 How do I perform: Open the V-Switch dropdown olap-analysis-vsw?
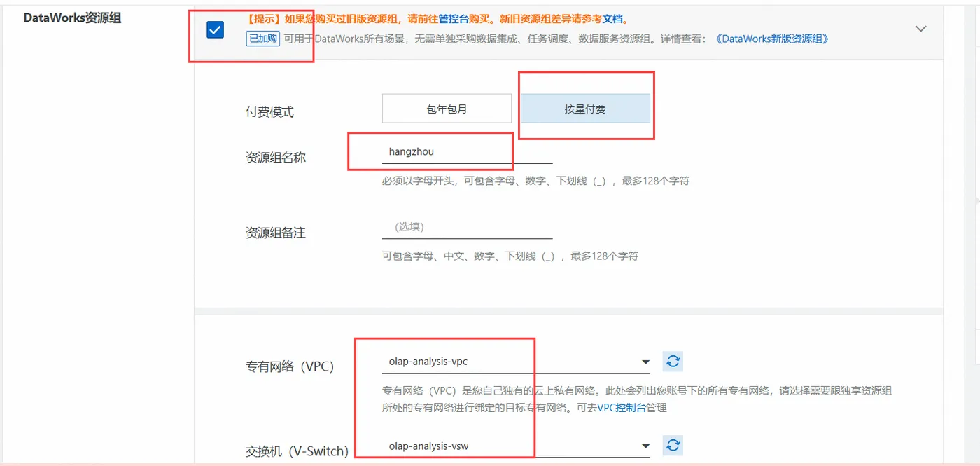[517, 446]
